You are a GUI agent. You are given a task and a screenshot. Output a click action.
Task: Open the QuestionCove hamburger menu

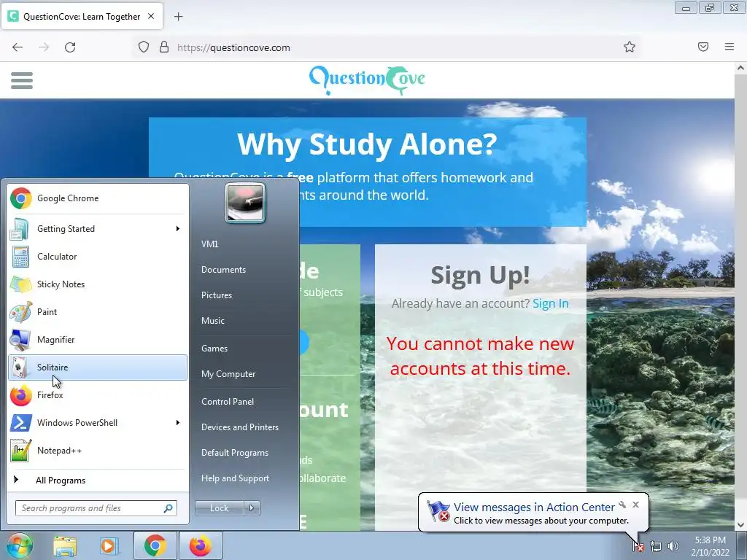(x=22, y=80)
